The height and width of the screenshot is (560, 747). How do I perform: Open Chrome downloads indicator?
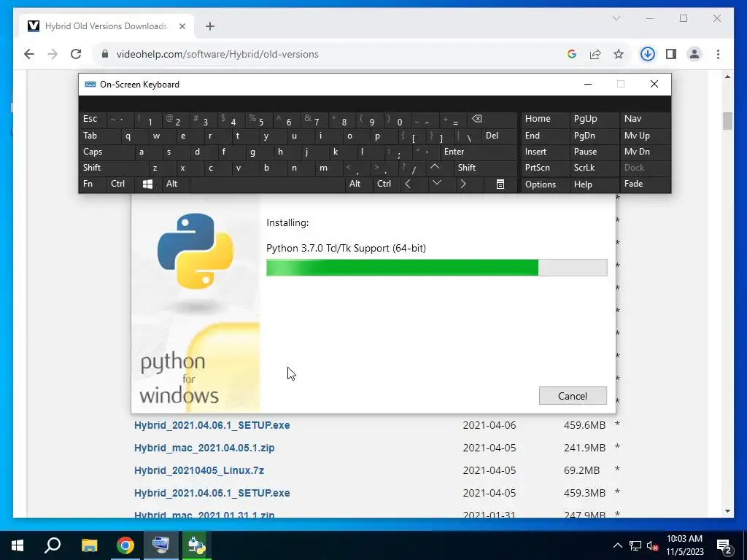(647, 54)
